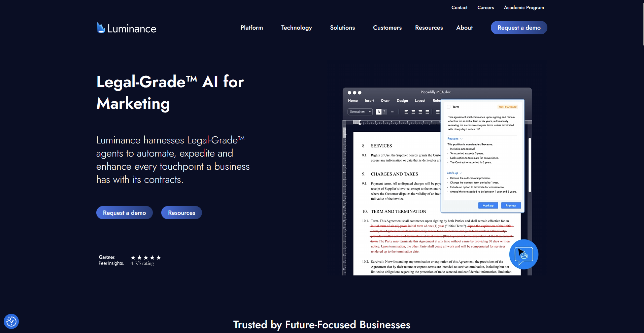Click the Preview button
The width and height of the screenshot is (644, 333).
coord(511,205)
